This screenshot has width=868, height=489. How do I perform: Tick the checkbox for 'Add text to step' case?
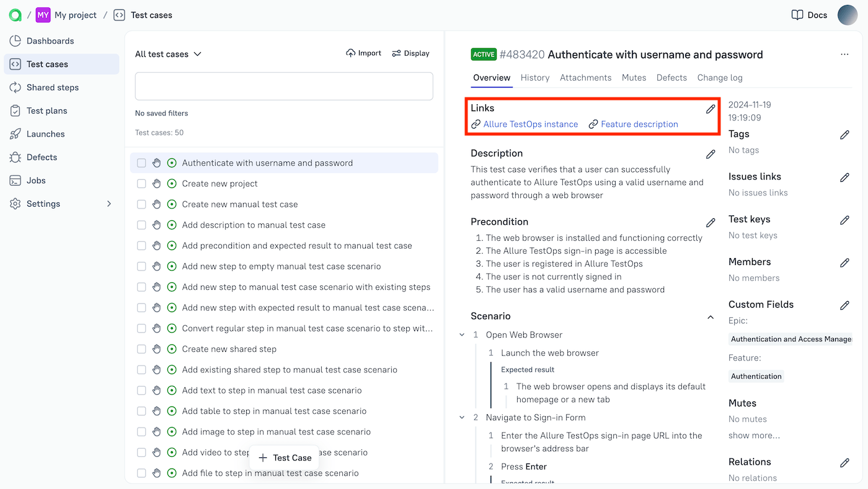140,390
